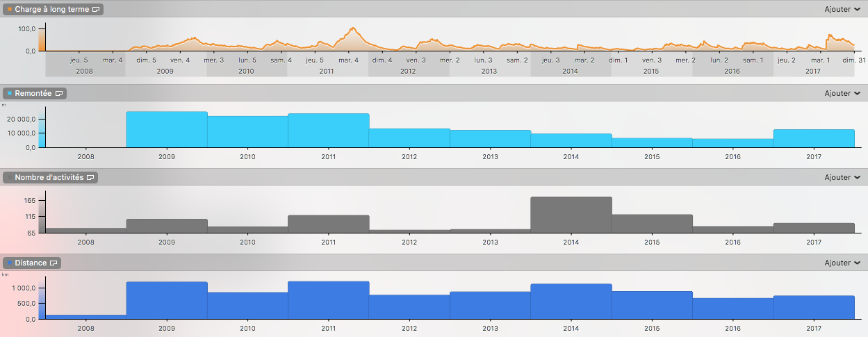Select the 2009 bar in Remontée chart
The height and width of the screenshot is (337, 868).
[167, 130]
